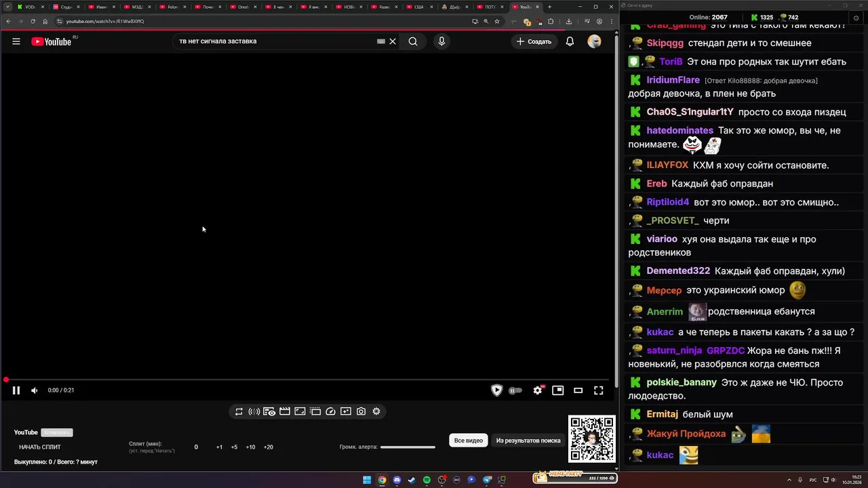868x488 pixels.
Task: Click the split minutes value field
Action: tap(196, 447)
